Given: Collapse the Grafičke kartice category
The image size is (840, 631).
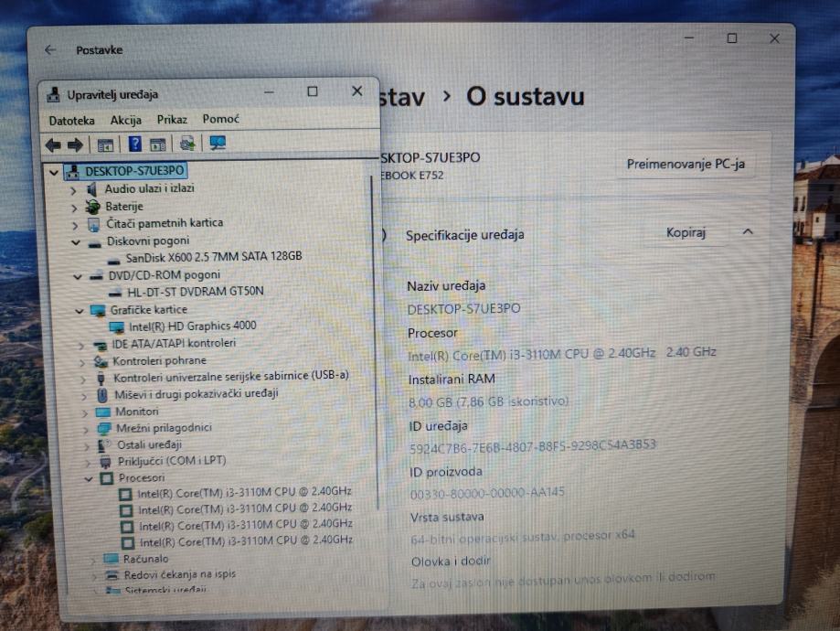Looking at the screenshot, I should (80, 312).
